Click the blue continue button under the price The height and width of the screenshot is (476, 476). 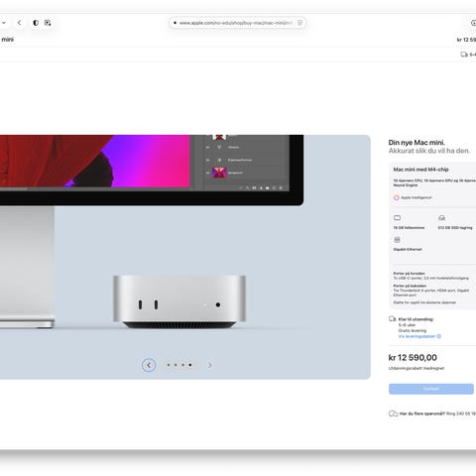point(431,389)
